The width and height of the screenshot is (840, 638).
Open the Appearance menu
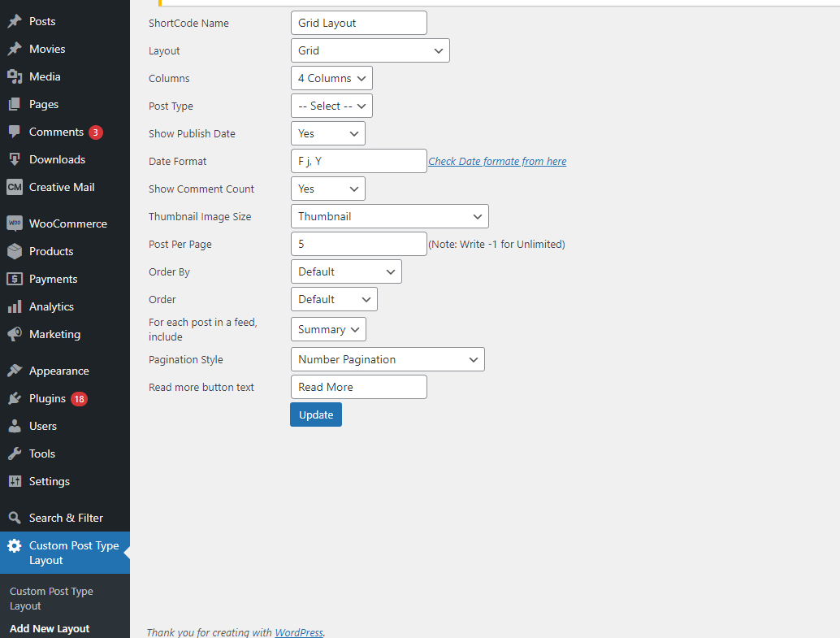[x=59, y=371]
